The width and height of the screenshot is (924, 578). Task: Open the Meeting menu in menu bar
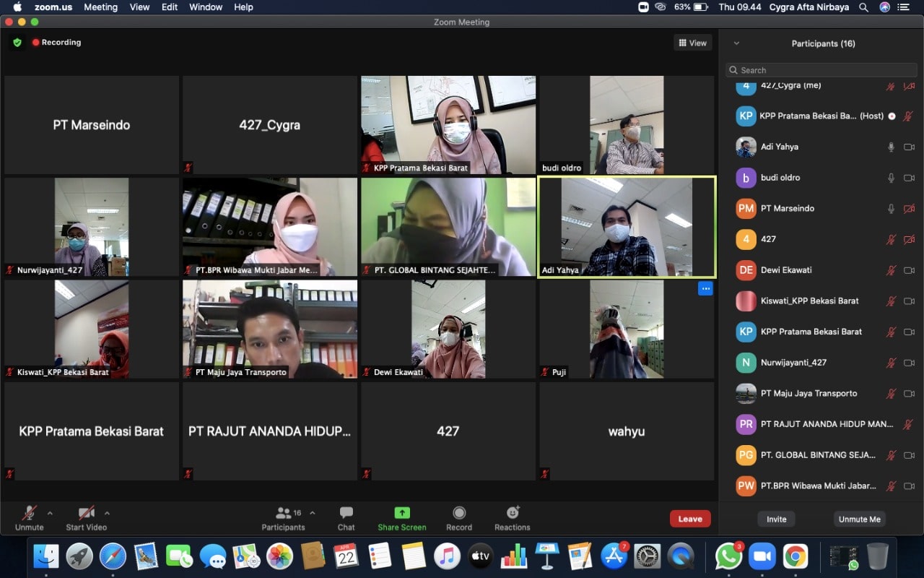[100, 7]
